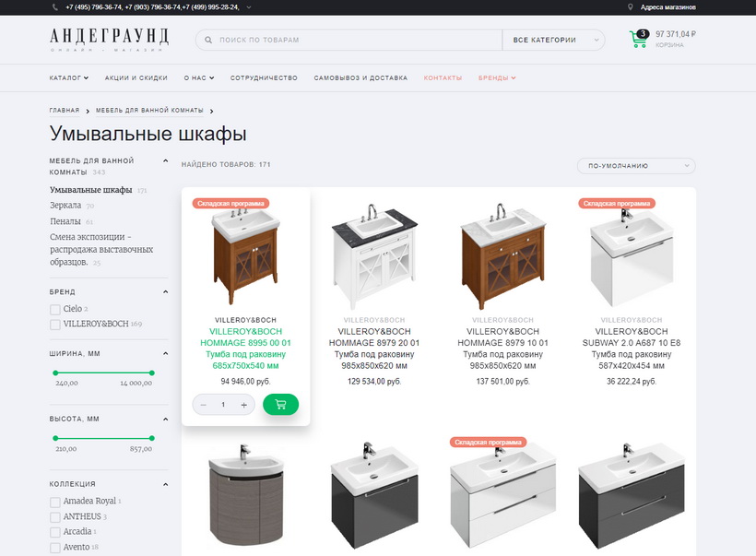Screen dimensions: 756x556
Task: Click the 36 222,24 руб. price
Action: tap(632, 382)
